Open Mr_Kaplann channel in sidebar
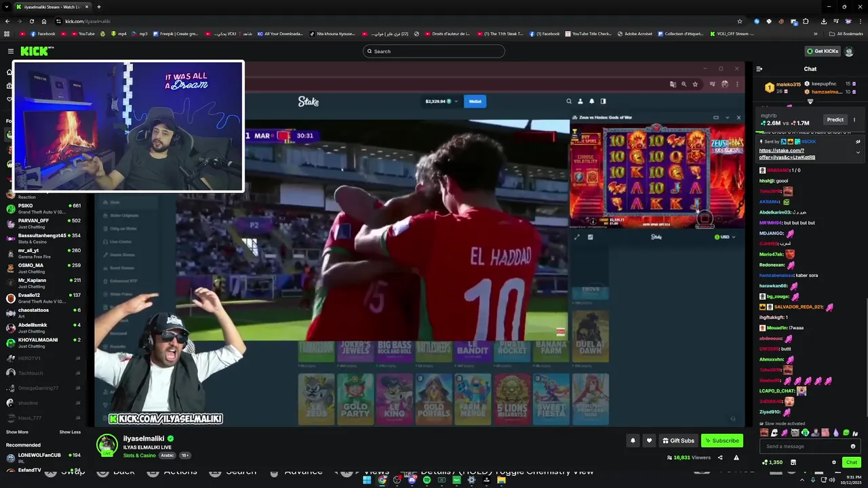 (x=43, y=283)
